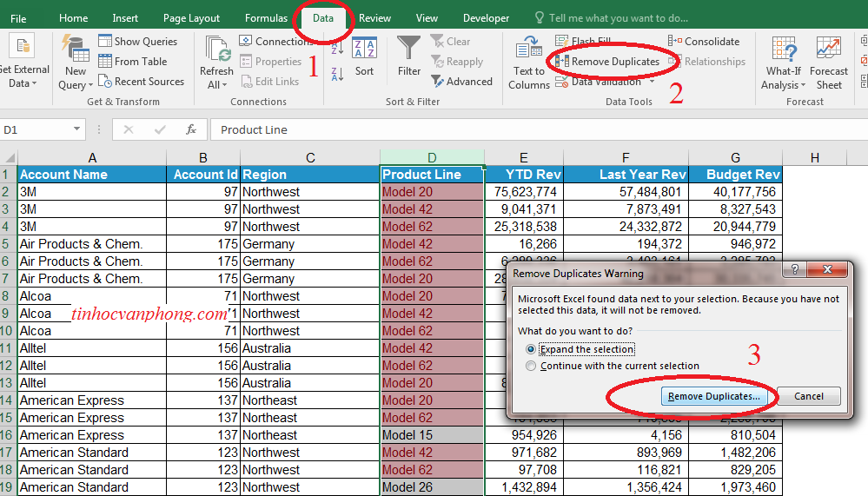The width and height of the screenshot is (868, 496).
Task: Open the File menu
Action: (x=18, y=18)
